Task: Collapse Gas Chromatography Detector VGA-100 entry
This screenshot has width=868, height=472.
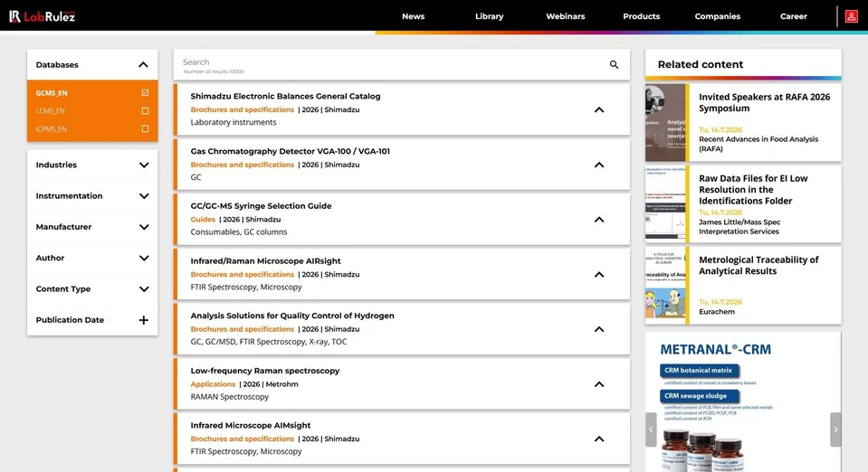Action: coord(599,165)
